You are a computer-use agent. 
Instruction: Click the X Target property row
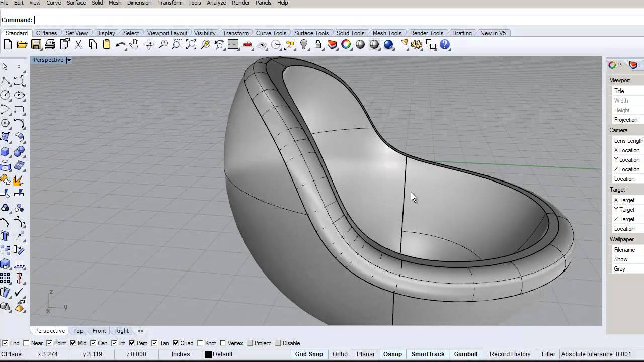point(627,200)
